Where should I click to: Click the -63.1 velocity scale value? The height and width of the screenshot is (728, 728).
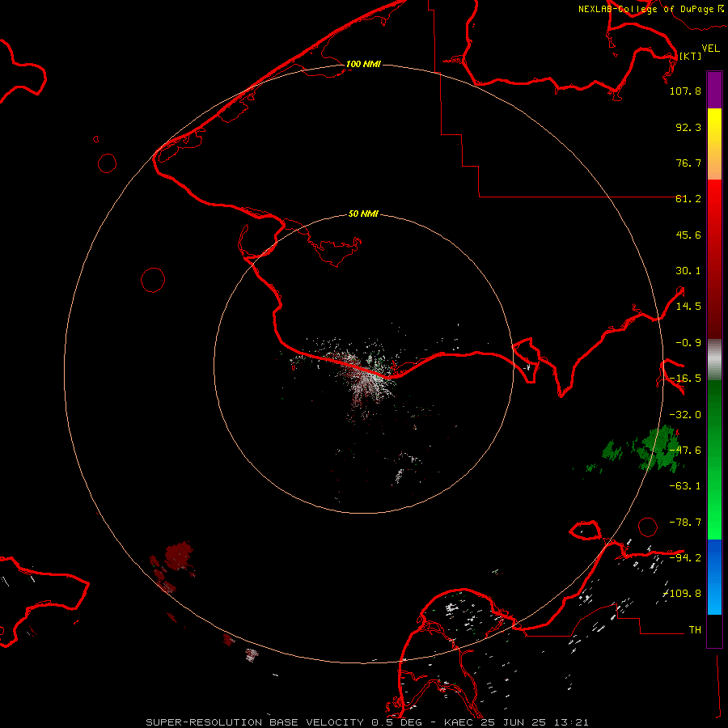[685, 486]
